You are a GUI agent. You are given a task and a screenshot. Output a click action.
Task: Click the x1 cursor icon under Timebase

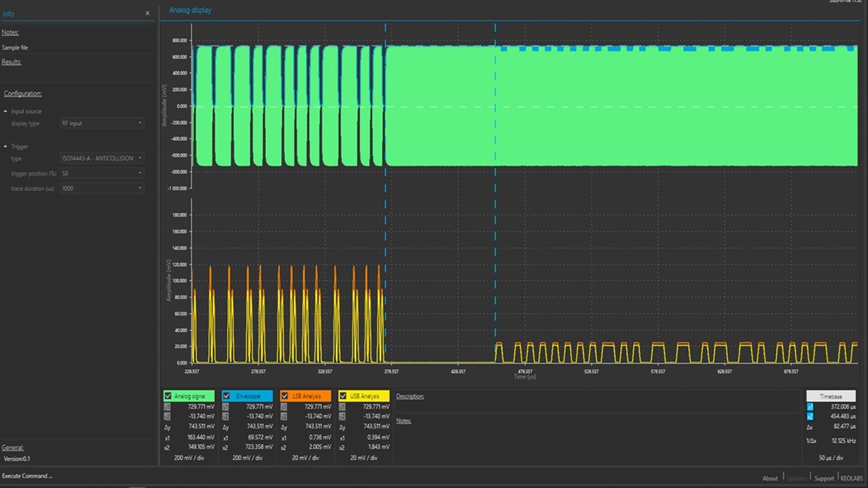810,407
